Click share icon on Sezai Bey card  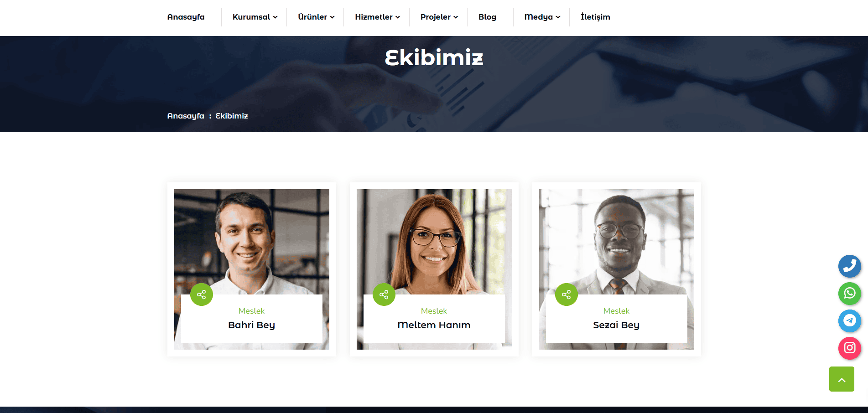click(x=567, y=294)
